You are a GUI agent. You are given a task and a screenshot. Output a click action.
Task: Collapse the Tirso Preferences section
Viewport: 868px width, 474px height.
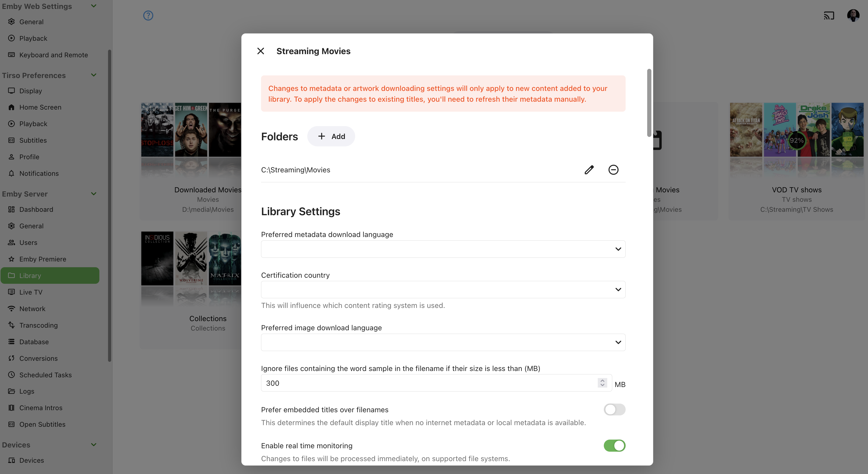point(94,75)
